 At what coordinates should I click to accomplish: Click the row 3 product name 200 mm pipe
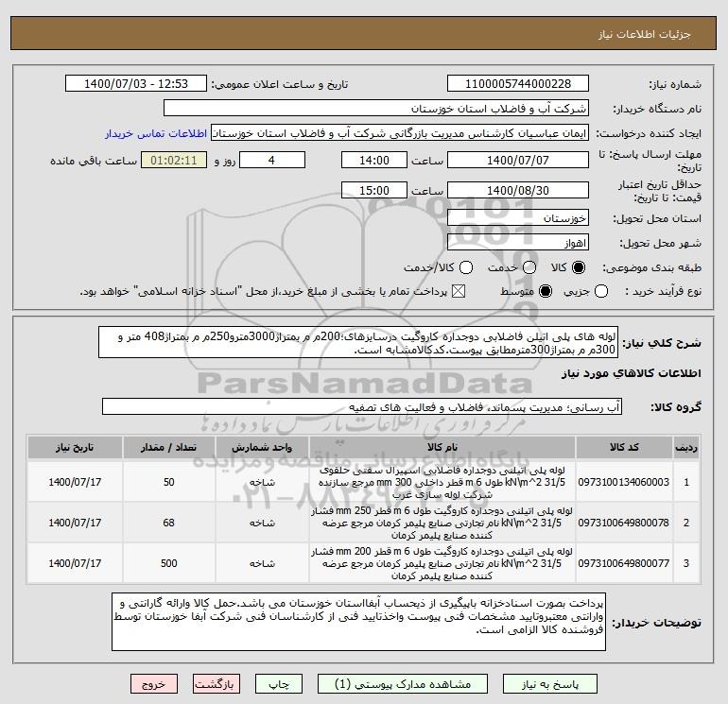point(442,563)
